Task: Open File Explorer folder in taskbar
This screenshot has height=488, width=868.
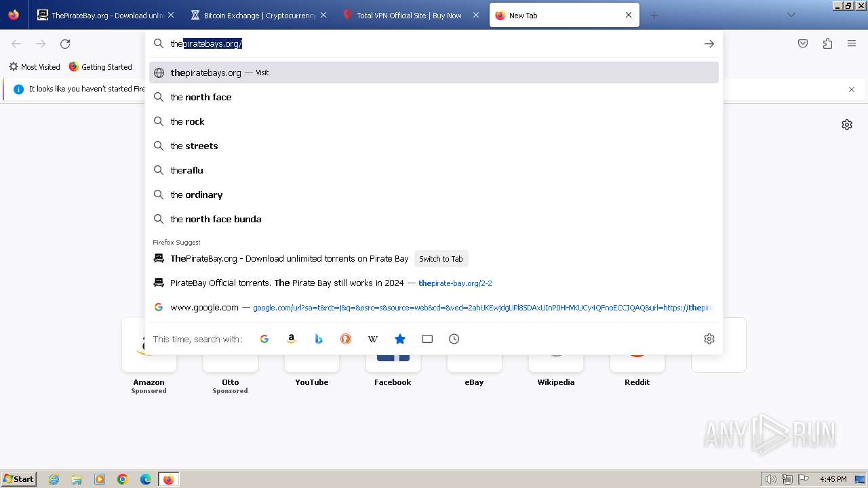Action: 77,479
